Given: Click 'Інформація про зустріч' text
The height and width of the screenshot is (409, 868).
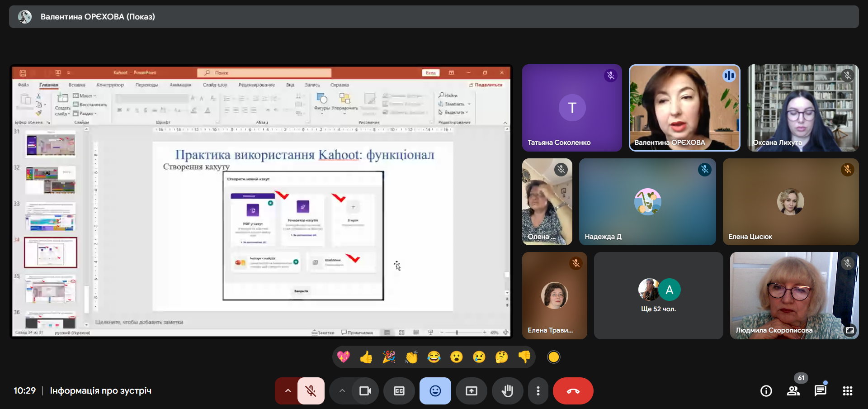Looking at the screenshot, I should click(100, 390).
